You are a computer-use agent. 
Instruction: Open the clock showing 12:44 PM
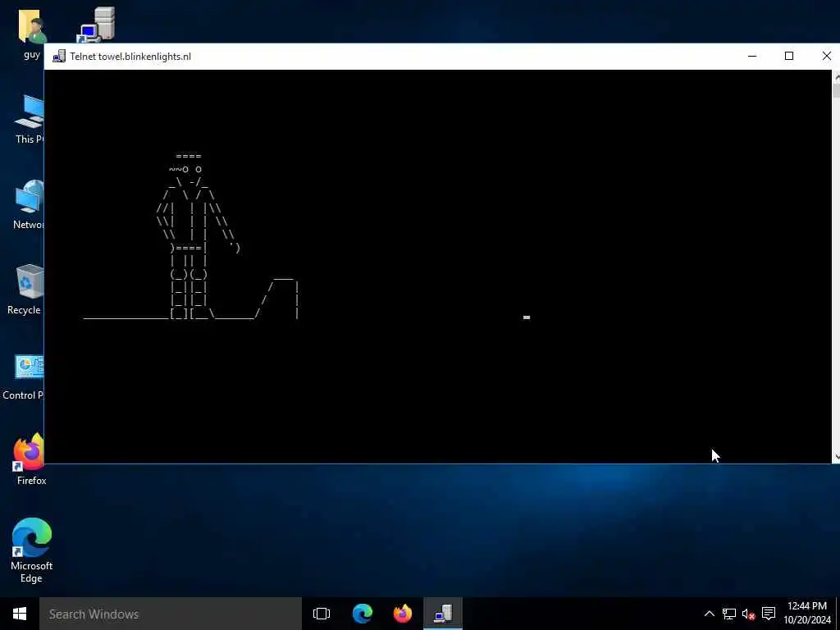pos(807,614)
